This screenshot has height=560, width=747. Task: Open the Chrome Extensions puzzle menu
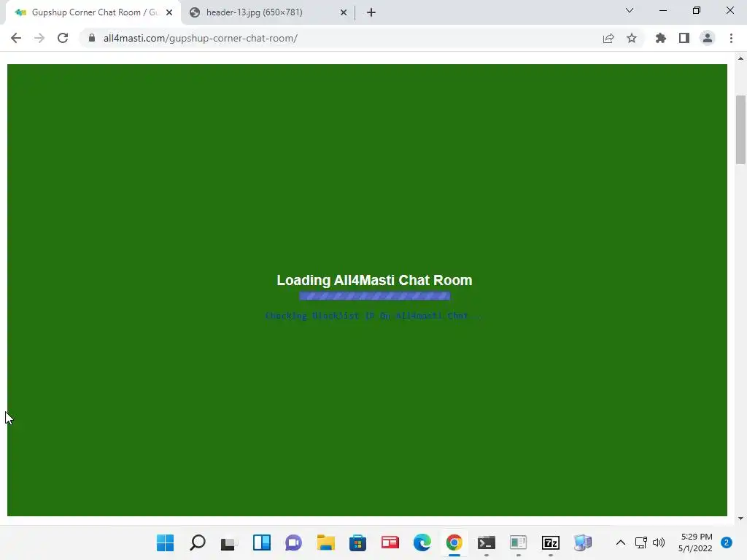[x=661, y=38]
